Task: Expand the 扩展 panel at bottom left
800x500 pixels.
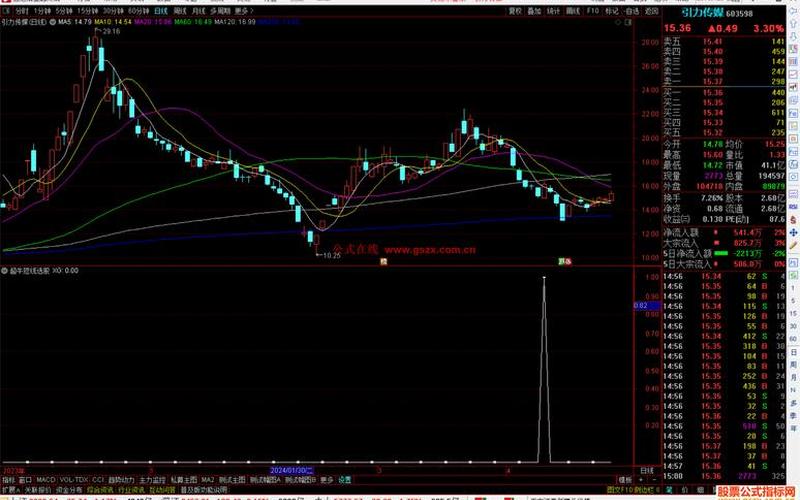Action: coord(9,490)
